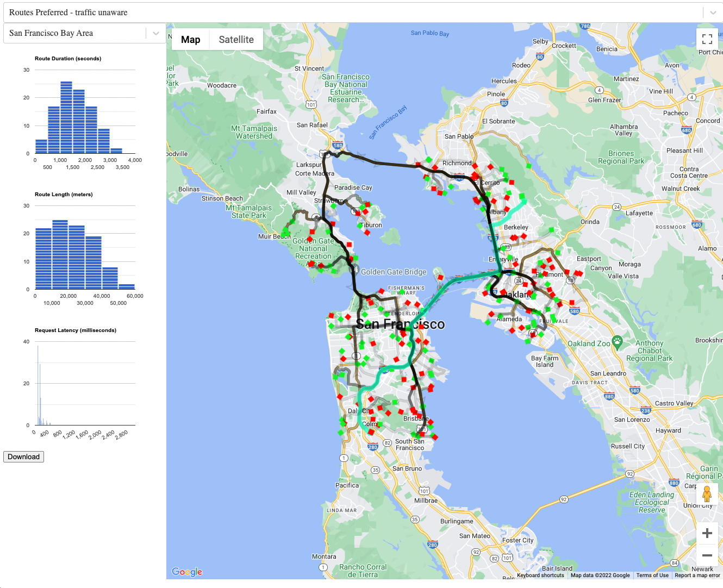Expand the San Francisco Bay Area dropdown arrow
The width and height of the screenshot is (723, 588).
coord(156,33)
